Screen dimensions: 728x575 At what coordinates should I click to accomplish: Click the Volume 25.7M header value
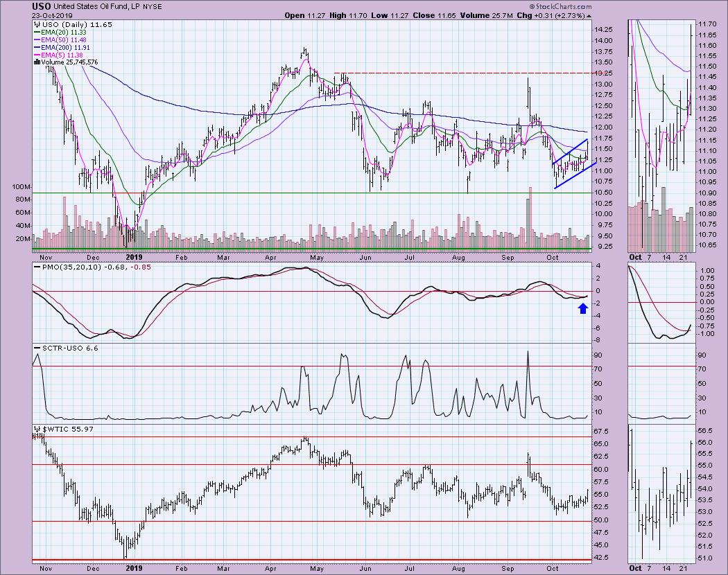click(x=486, y=15)
